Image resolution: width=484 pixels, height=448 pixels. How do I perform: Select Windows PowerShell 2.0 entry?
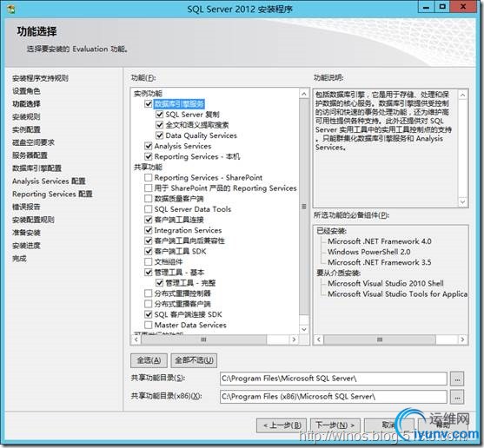click(368, 252)
